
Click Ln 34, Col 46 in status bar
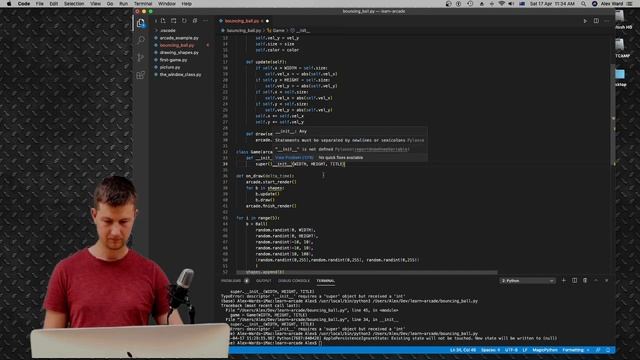click(x=463, y=350)
